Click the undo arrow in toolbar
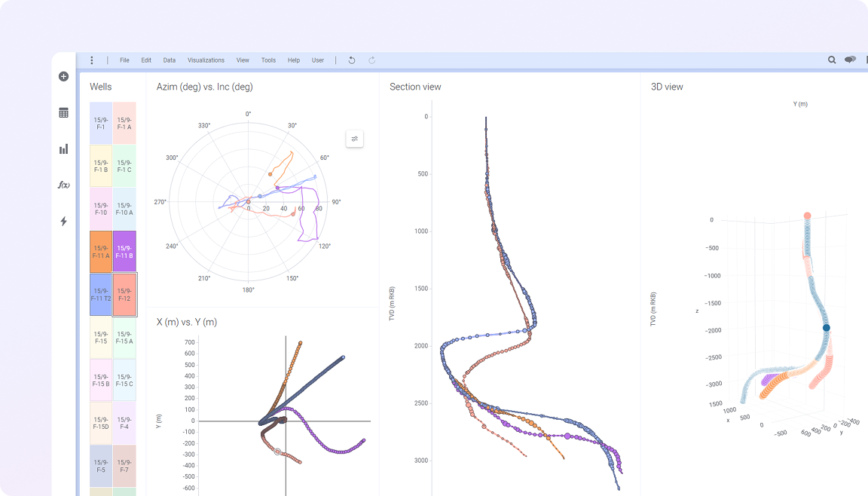 [352, 60]
